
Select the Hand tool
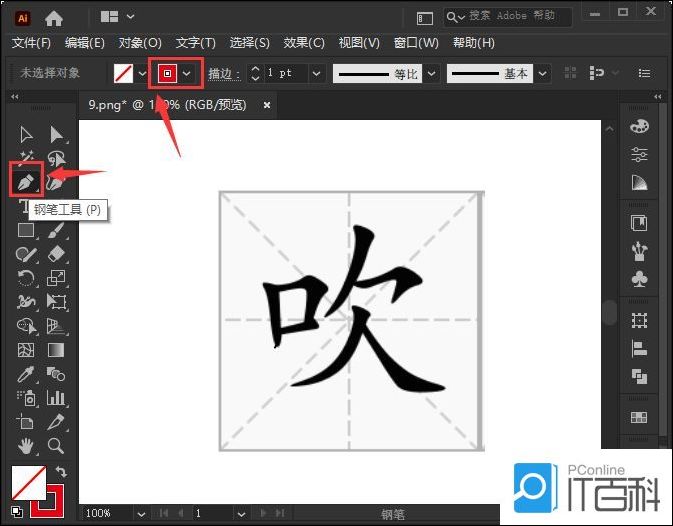tap(26, 446)
